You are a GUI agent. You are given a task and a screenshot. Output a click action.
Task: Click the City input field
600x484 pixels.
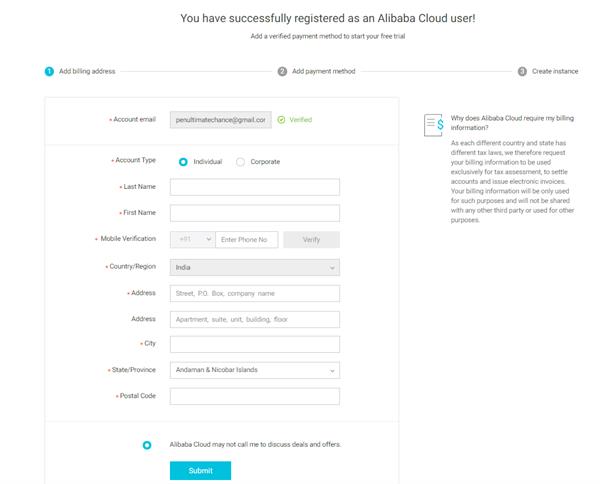click(x=254, y=344)
